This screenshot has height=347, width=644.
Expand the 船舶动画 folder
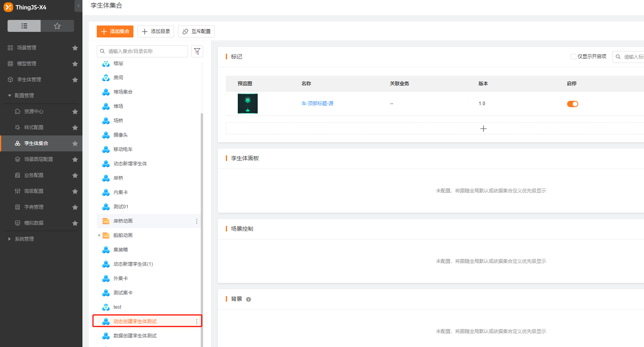(x=99, y=235)
